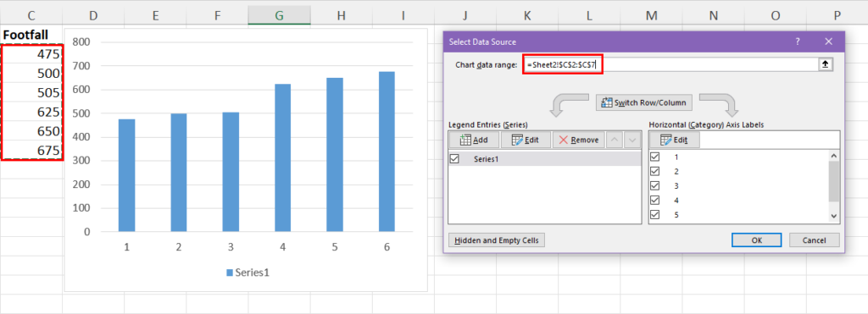Select column O header
The image size is (868, 314).
[775, 17]
